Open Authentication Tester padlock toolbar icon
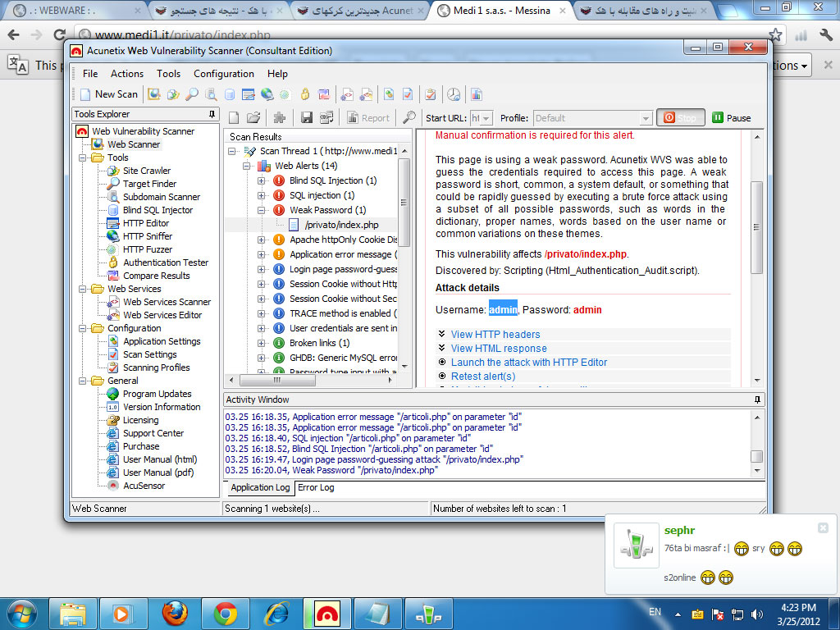Viewport: 840px width, 630px height. (305, 94)
